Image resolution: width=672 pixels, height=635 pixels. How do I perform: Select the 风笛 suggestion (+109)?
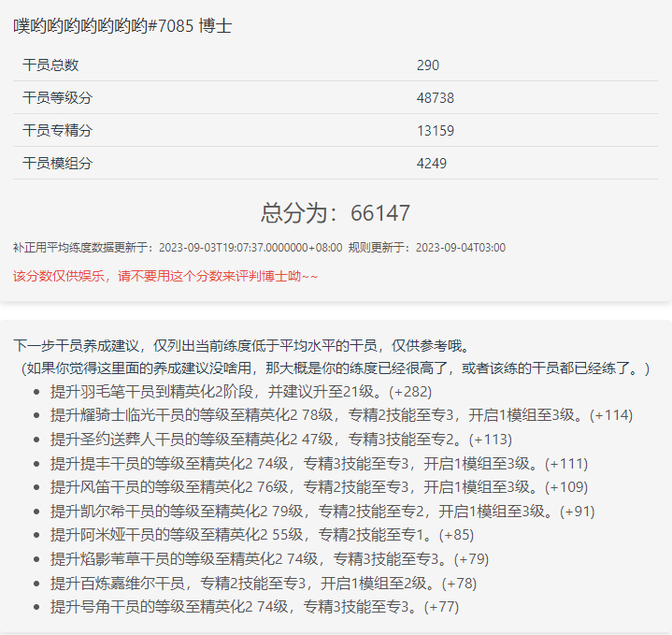tap(319, 487)
